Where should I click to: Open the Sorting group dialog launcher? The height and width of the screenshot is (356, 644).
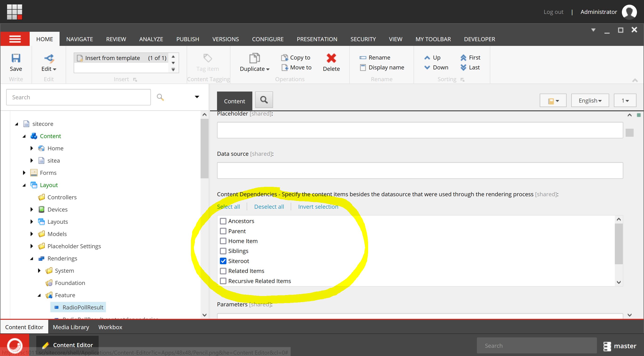pos(463,80)
